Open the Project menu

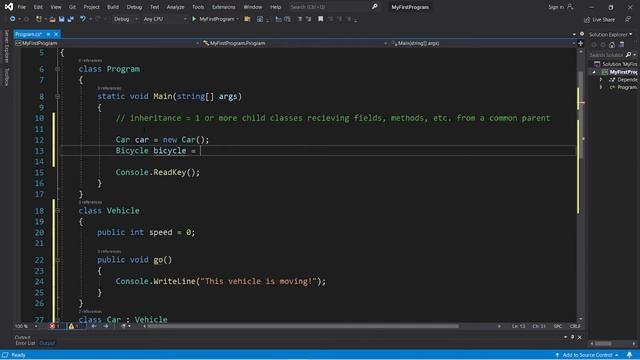(91, 7)
